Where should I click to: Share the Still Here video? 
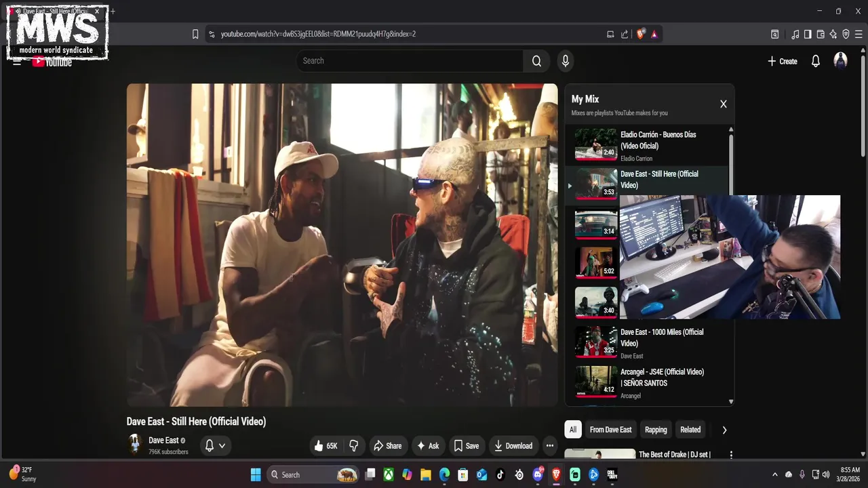(387, 446)
